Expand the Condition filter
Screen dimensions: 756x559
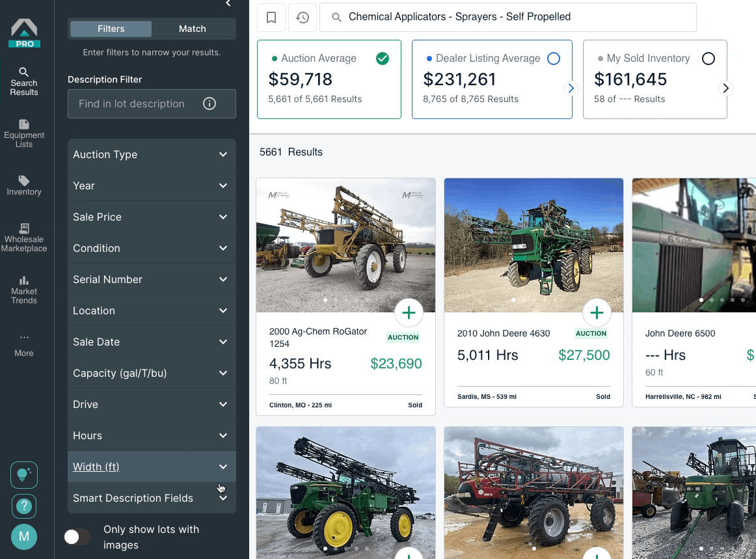pos(152,248)
